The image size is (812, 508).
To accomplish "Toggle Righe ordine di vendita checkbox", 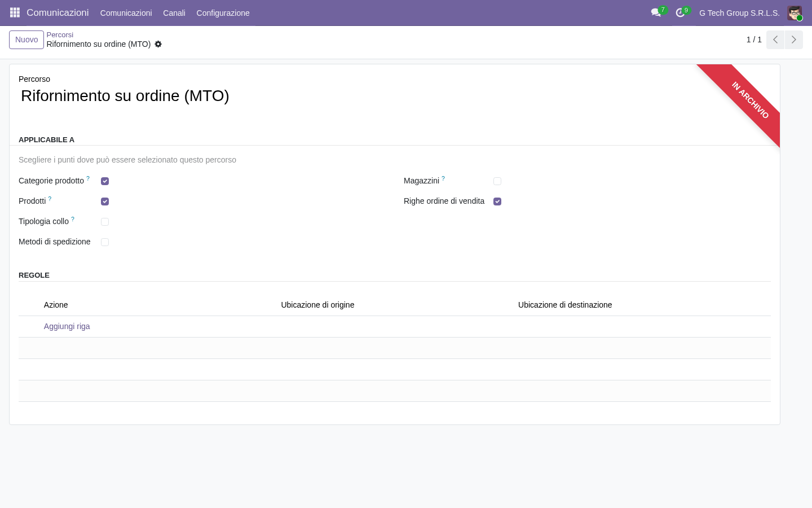I will (x=497, y=202).
